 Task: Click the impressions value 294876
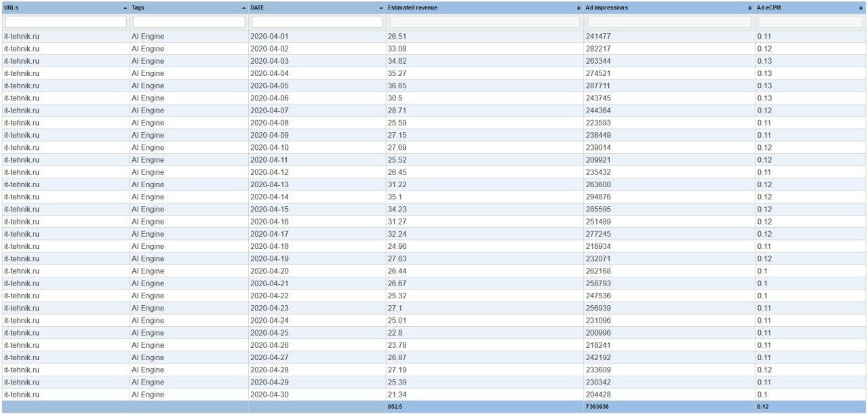[598, 197]
